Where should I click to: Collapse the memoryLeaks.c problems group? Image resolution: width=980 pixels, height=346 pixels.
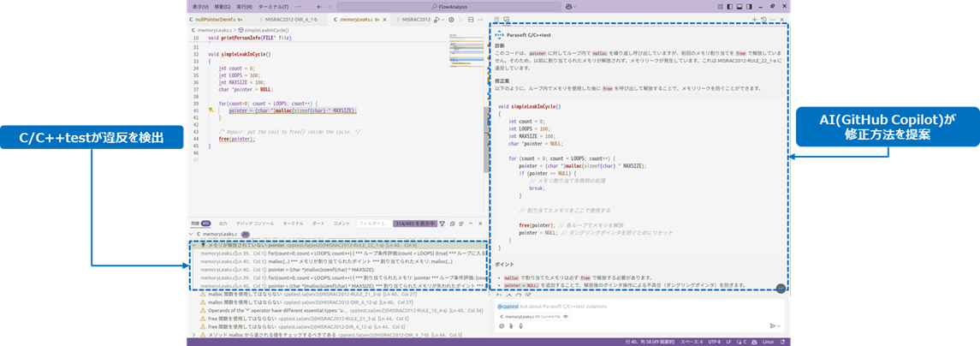[192, 235]
